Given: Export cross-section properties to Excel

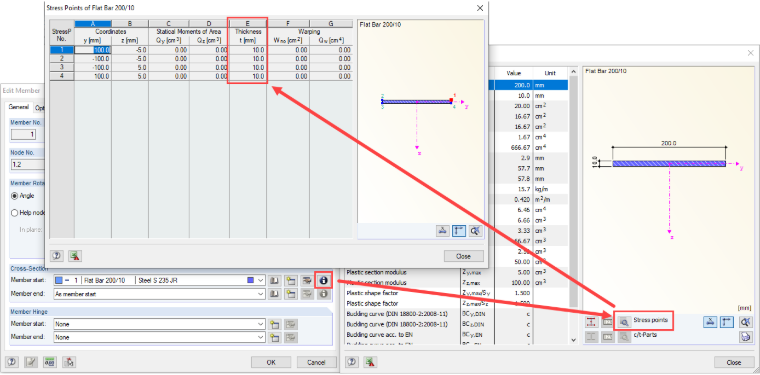Looking at the screenshot, I should (371, 362).
